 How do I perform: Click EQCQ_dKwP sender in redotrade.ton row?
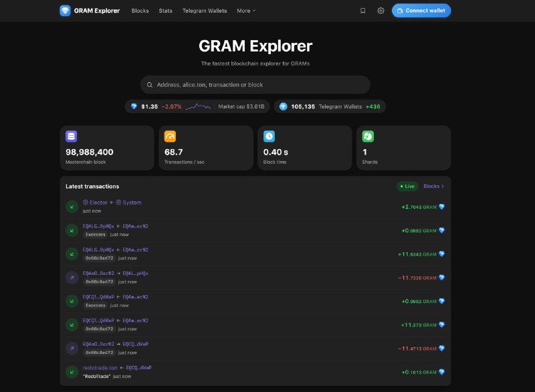tap(138, 368)
